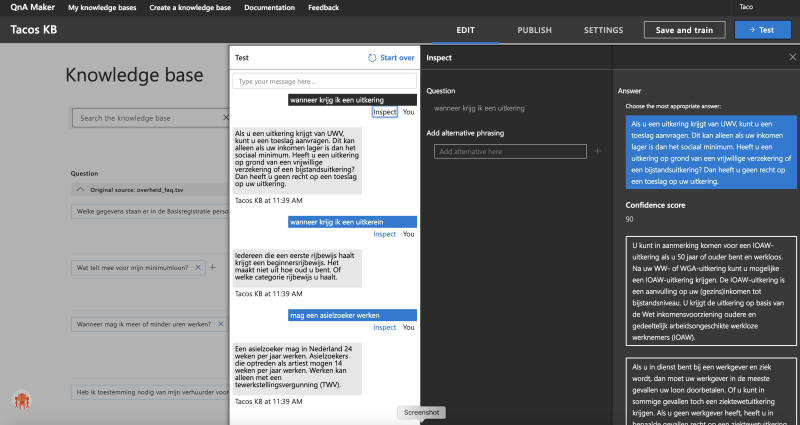Switch to the EDIT tab
Viewport: 800px width, 425px height.
tap(465, 30)
